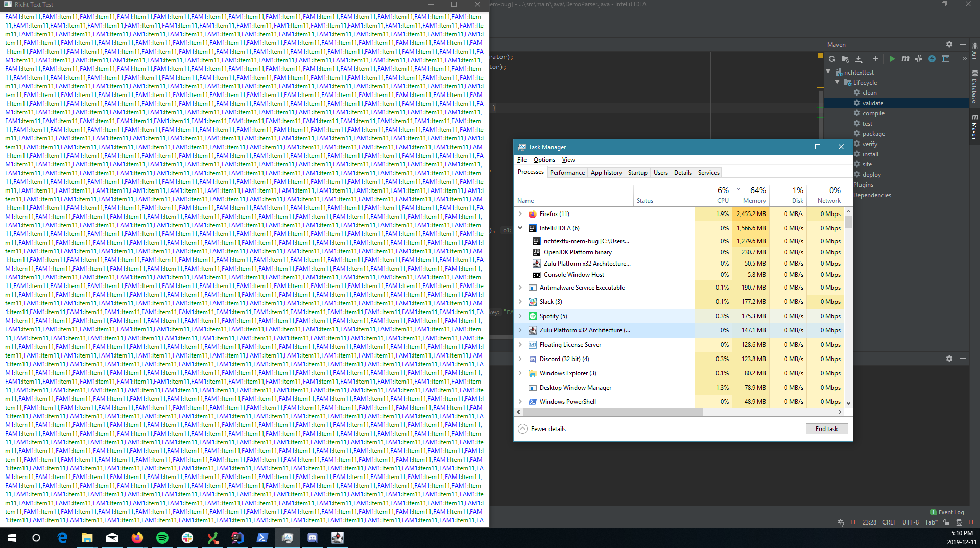This screenshot has width=980, height=548.
Task: Switch to the Performance tab
Action: pyautogui.click(x=567, y=172)
